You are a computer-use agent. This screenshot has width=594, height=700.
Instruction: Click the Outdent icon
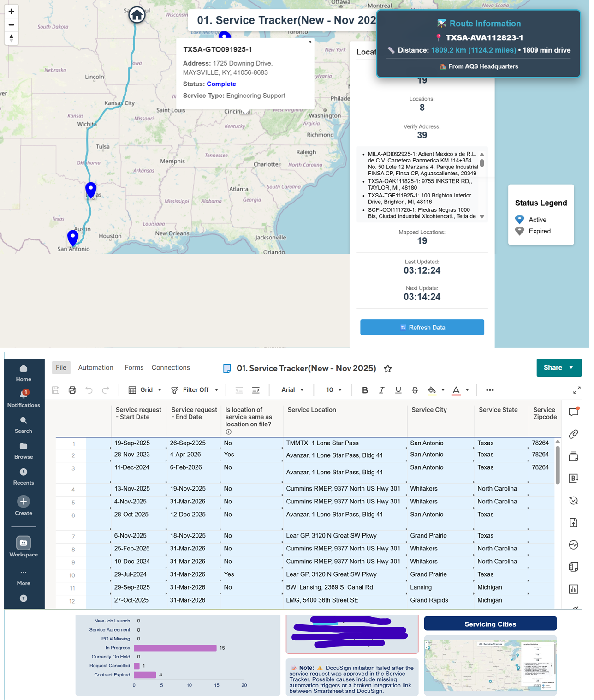[239, 390]
